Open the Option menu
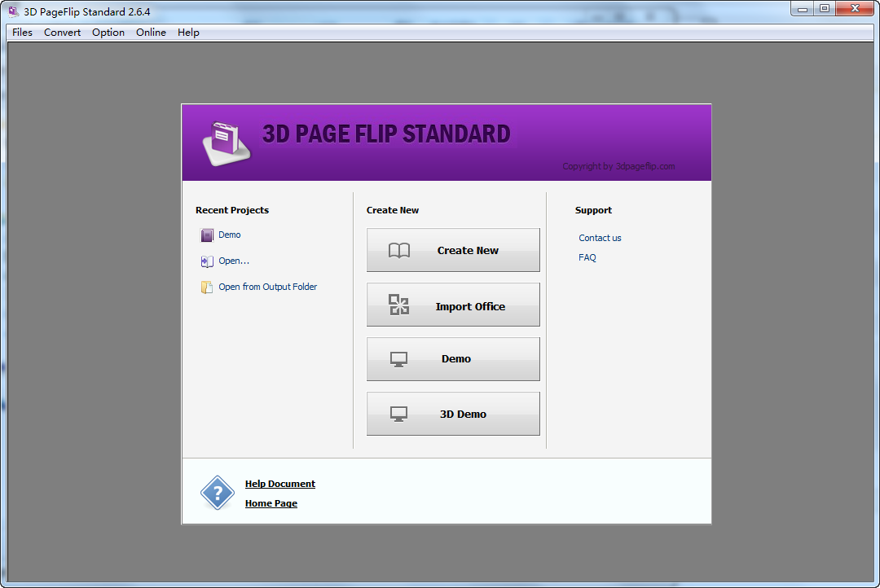Image resolution: width=880 pixels, height=588 pixels. pos(108,32)
